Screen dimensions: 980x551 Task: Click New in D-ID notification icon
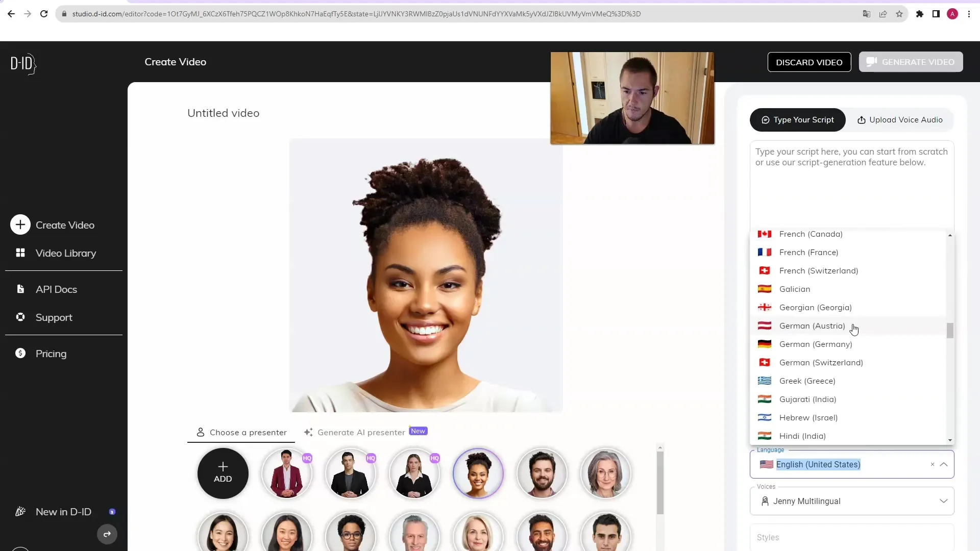pyautogui.click(x=112, y=512)
